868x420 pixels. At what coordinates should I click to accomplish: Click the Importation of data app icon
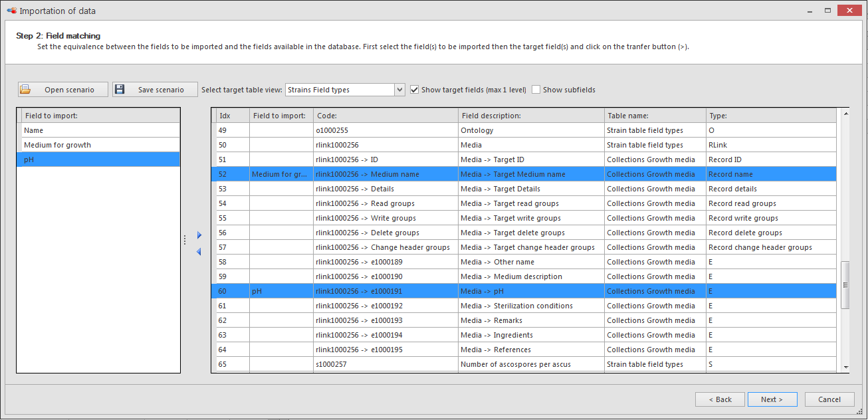click(11, 11)
